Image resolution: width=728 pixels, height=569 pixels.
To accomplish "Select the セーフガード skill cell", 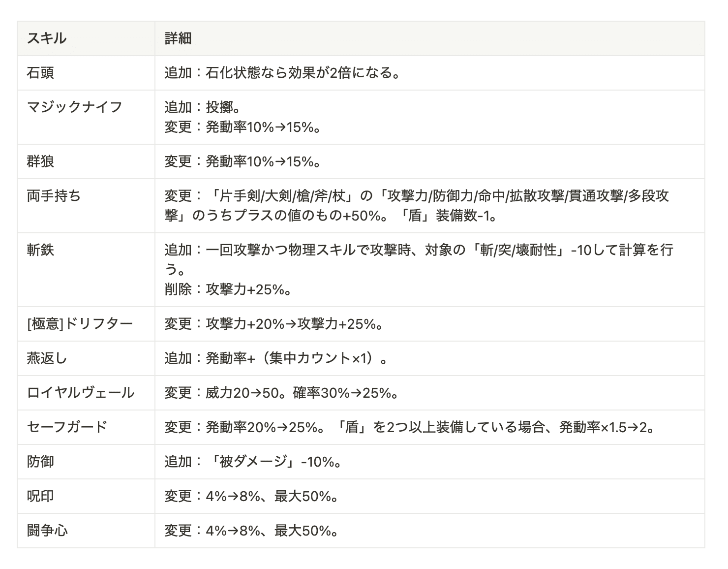I will (x=86, y=427).
